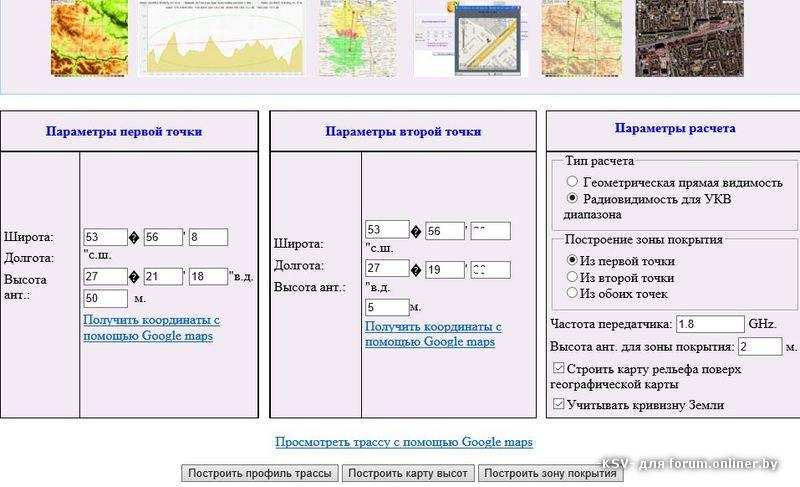This screenshot has height=487, width=800.
Task: Open second point's Google maps coordinates link
Action: coord(433,334)
